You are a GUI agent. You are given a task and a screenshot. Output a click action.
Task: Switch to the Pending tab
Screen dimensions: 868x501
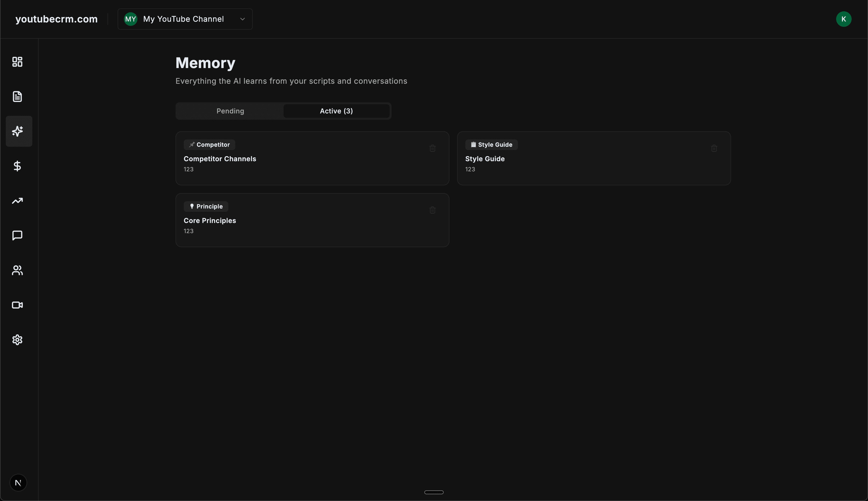230,111
